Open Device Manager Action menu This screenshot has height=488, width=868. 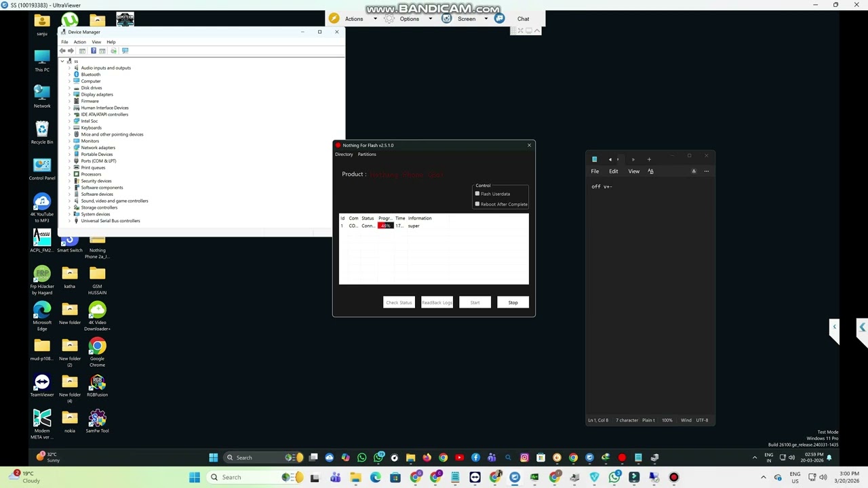point(80,42)
